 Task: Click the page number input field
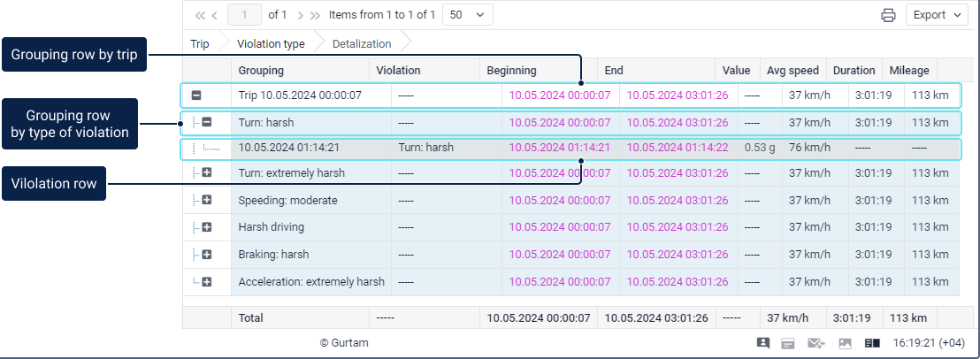tap(245, 15)
